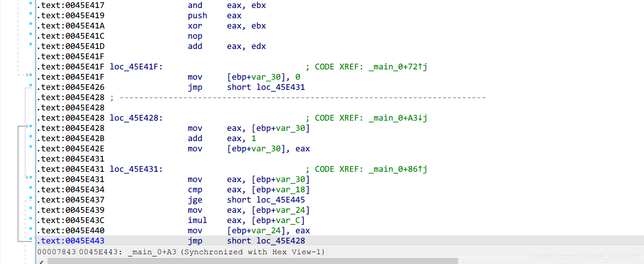The image size is (644, 264).
Task: Select operand eax, [ebp+var_C]
Action: pyautogui.click(x=266, y=220)
